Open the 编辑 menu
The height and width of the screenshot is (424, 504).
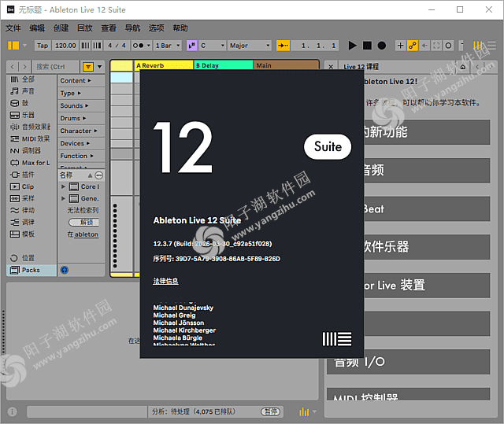(37, 28)
